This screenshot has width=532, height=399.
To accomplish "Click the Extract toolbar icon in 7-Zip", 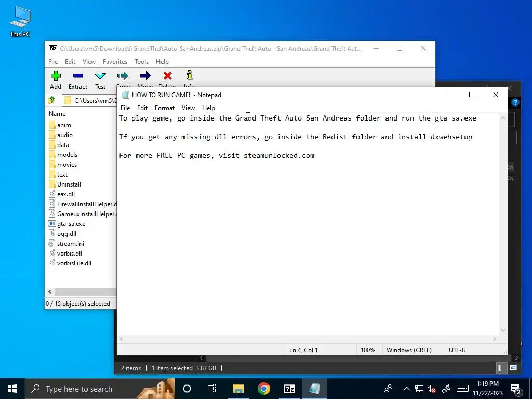I will point(78,76).
